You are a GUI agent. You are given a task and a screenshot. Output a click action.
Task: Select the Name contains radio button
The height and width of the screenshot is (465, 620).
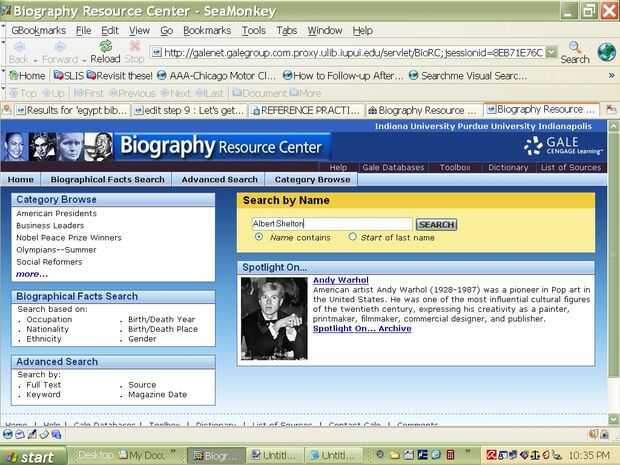point(259,237)
